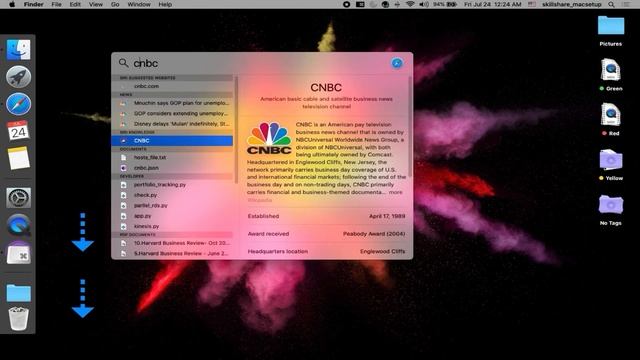Click the Wi-Fi status icon
Screen dimensions: 640x360
(x=410, y=4)
